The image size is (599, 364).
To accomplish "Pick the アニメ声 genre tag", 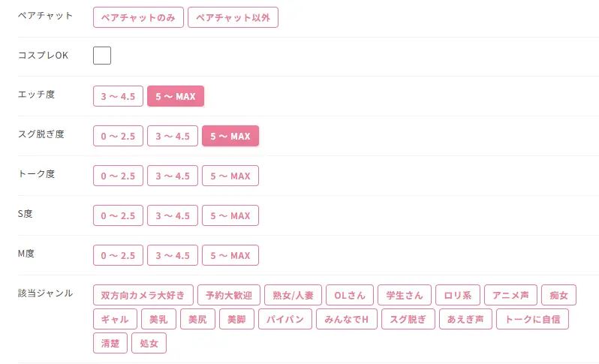I will tap(510, 295).
